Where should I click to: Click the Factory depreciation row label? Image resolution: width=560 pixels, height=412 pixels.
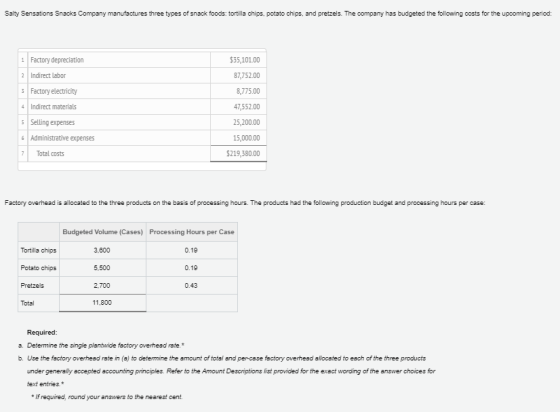tap(57, 60)
